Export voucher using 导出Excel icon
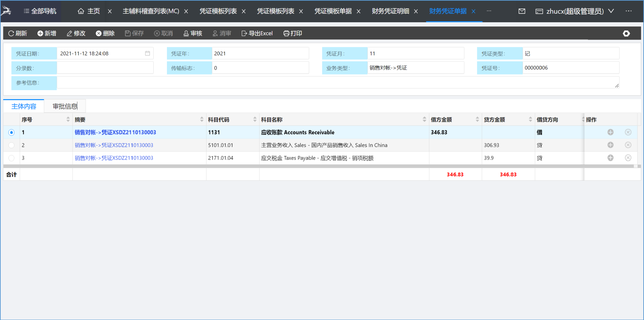 pyautogui.click(x=244, y=33)
